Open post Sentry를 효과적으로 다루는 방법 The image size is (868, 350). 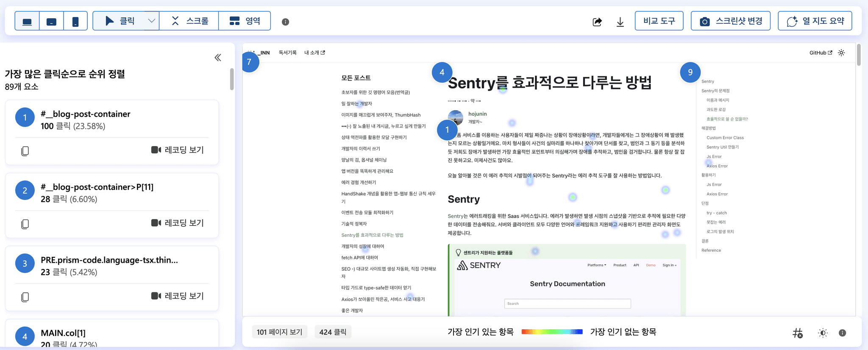372,235
